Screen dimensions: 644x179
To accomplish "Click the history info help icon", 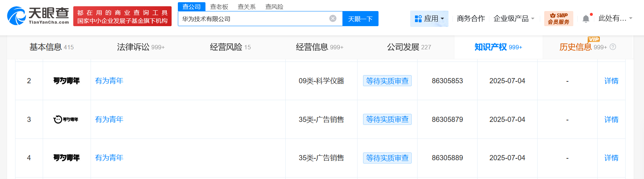I will 613,47.
